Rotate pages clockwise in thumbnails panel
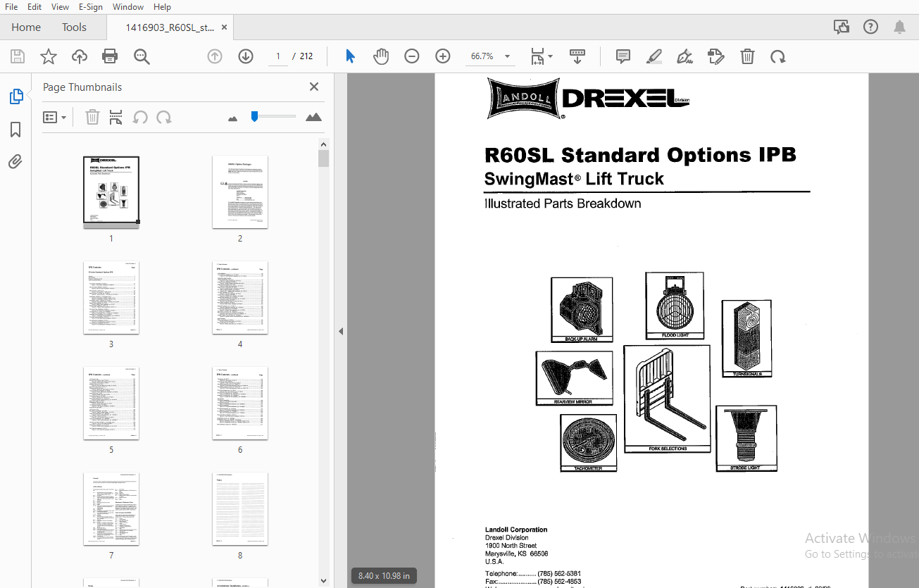Screen dimensions: 919x588 pos(164,118)
